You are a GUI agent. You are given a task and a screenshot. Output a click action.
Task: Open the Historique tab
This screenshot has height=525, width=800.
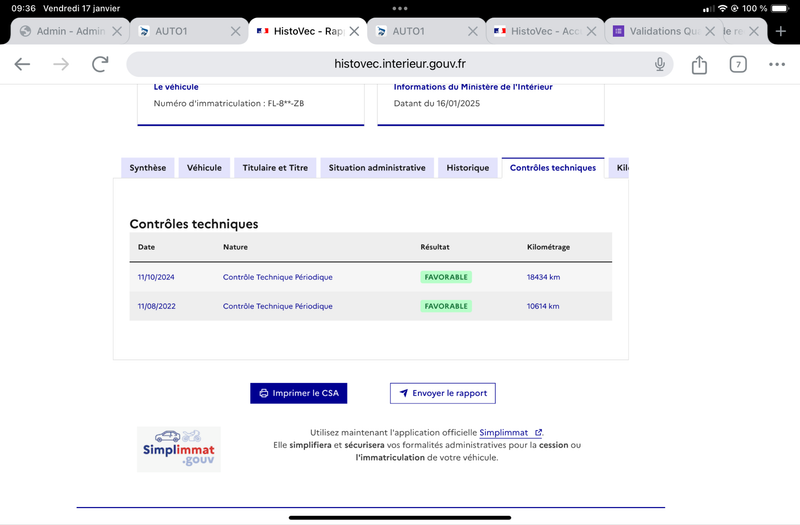point(467,168)
